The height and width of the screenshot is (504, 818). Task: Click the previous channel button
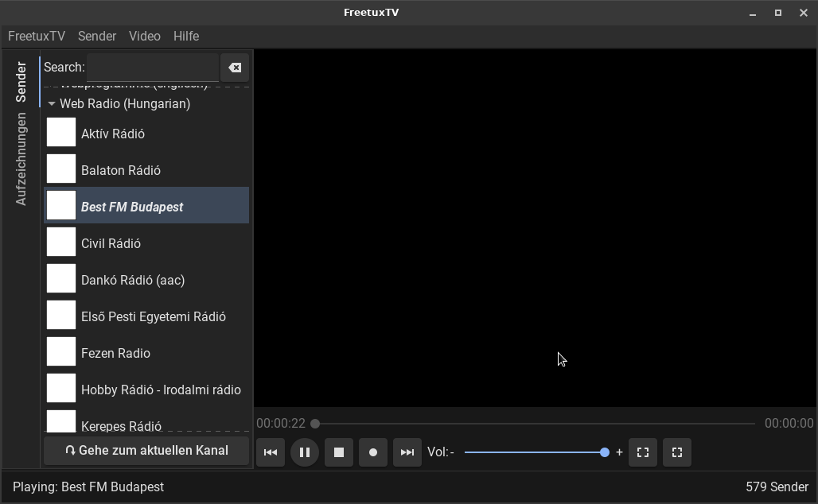271,452
